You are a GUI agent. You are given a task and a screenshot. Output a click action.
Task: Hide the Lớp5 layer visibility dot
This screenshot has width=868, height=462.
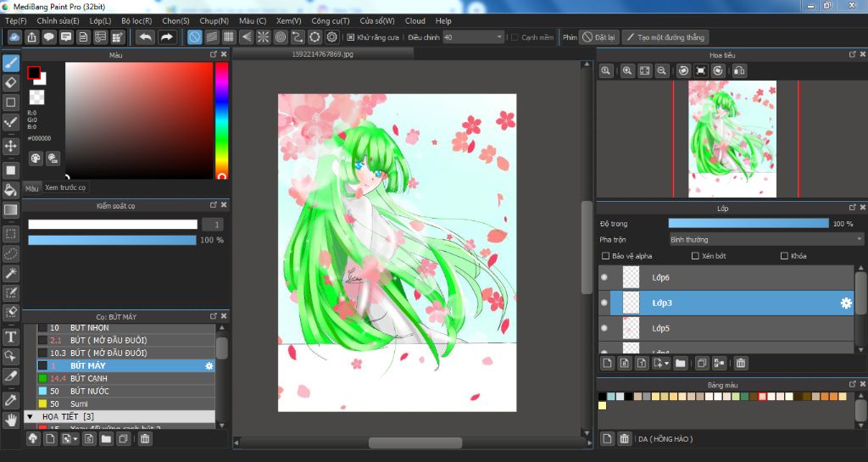(604, 328)
